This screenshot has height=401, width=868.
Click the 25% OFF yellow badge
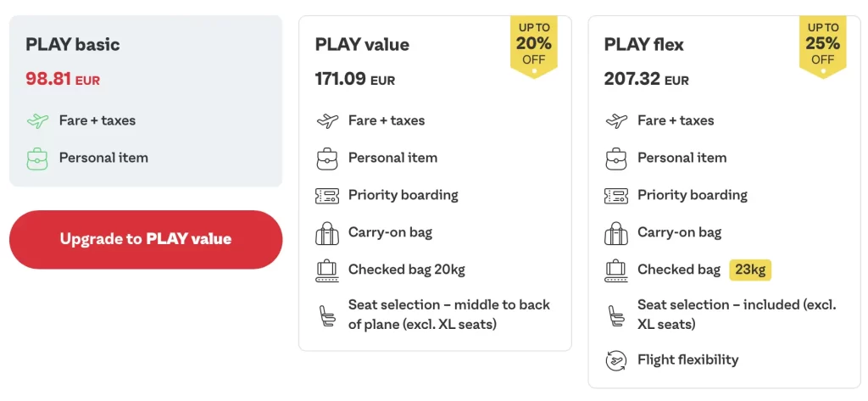click(822, 44)
